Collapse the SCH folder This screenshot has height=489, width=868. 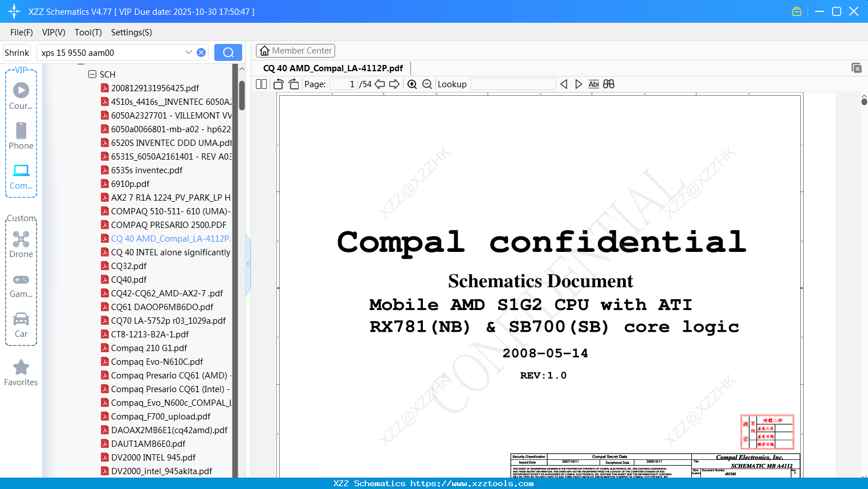pos(92,74)
